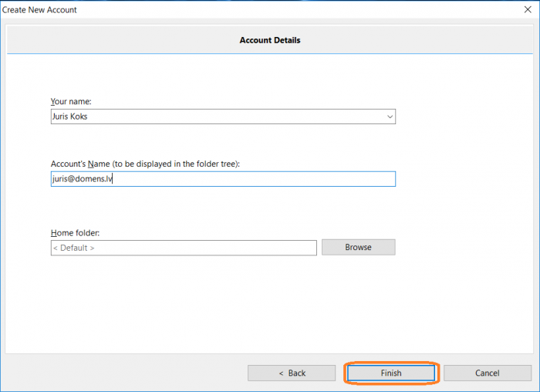Click the '< Default >' placeholder text
This screenshot has width=540, height=392.
[74, 248]
